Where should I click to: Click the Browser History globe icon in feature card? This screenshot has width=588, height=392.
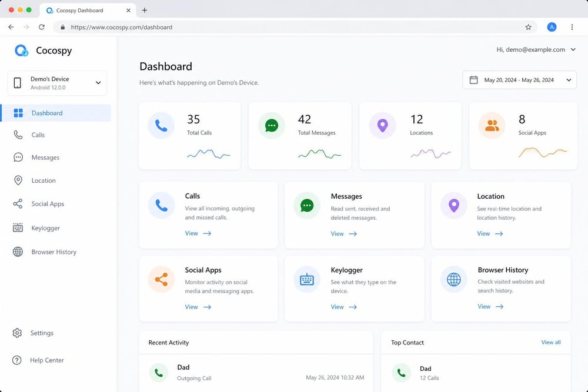(x=454, y=279)
